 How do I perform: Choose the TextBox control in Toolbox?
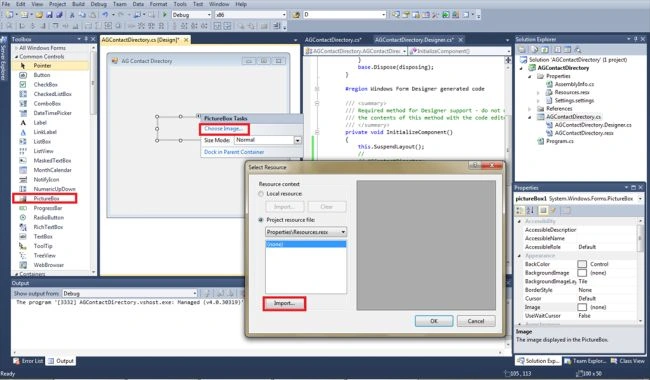tap(43, 237)
